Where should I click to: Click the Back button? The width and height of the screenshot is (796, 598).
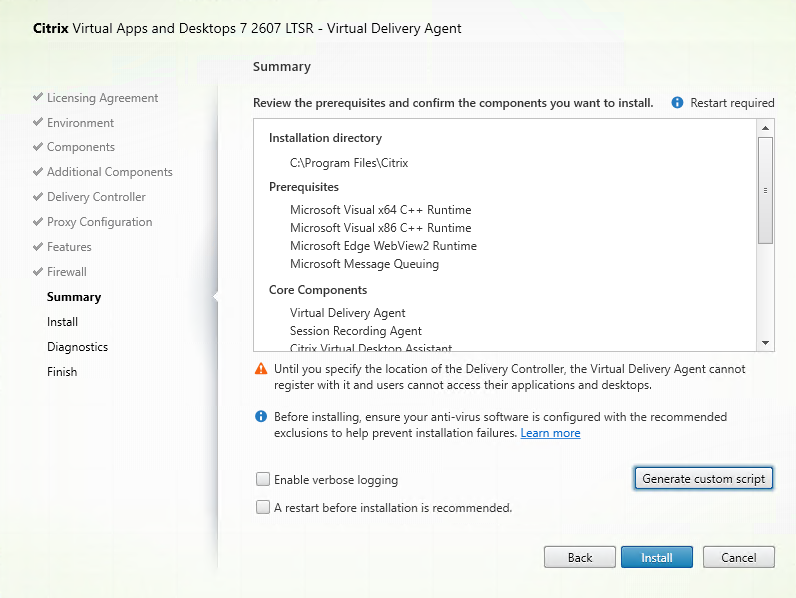tap(580, 557)
